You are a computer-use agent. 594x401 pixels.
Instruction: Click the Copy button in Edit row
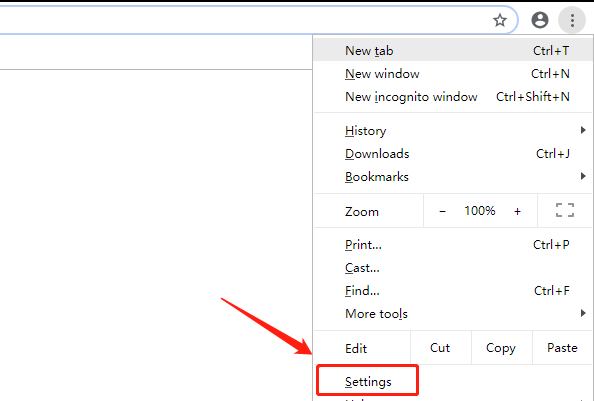(x=502, y=348)
